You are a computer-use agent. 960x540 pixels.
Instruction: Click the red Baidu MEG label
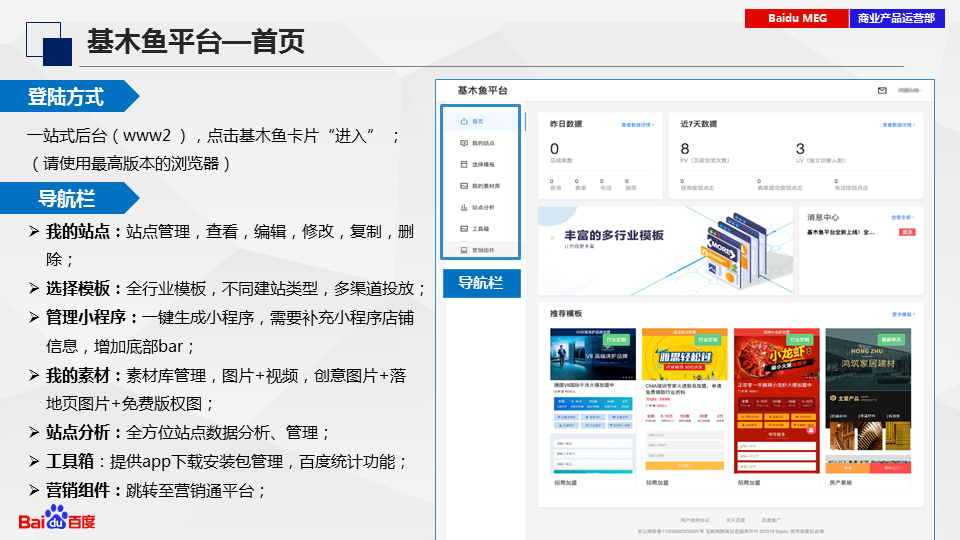point(797,18)
